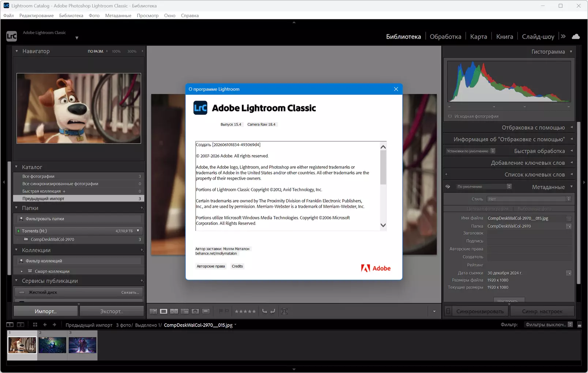Go forward using filmstrip right arrow
The height and width of the screenshot is (373, 588).
[x=54, y=325]
